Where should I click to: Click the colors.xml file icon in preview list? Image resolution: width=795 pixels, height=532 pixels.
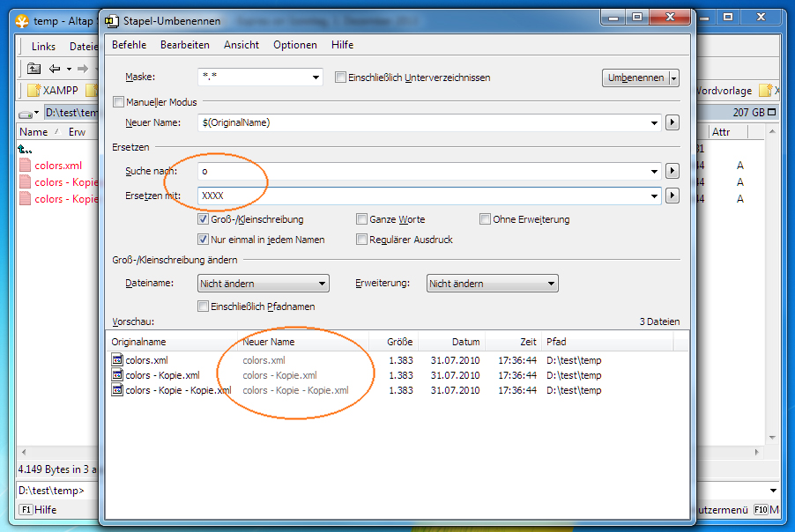coord(117,359)
